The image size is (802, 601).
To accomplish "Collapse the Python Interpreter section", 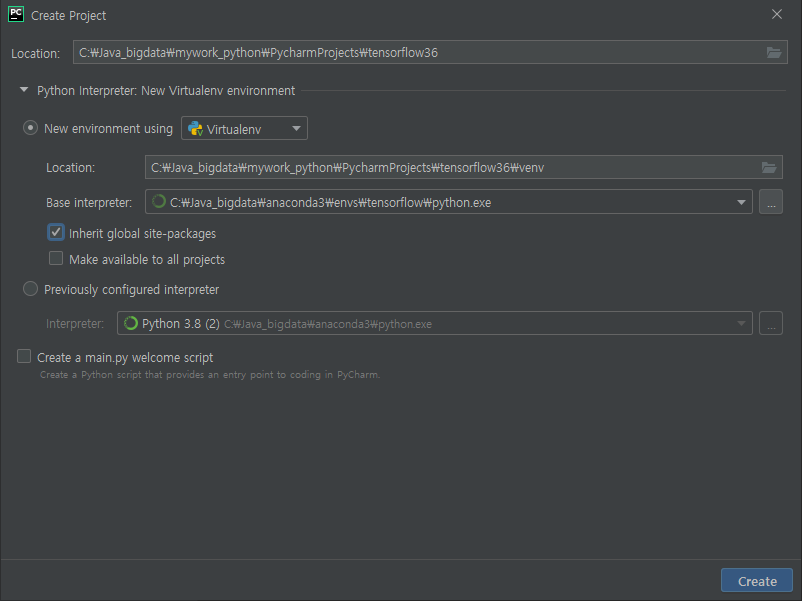I will [x=24, y=90].
